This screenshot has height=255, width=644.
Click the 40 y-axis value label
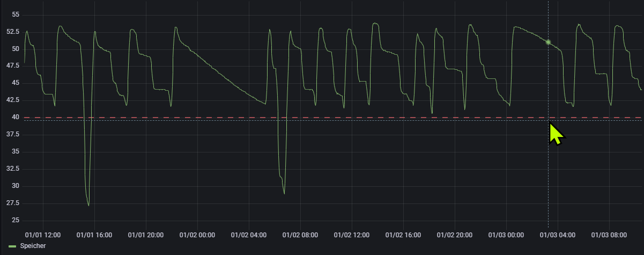[15, 118]
